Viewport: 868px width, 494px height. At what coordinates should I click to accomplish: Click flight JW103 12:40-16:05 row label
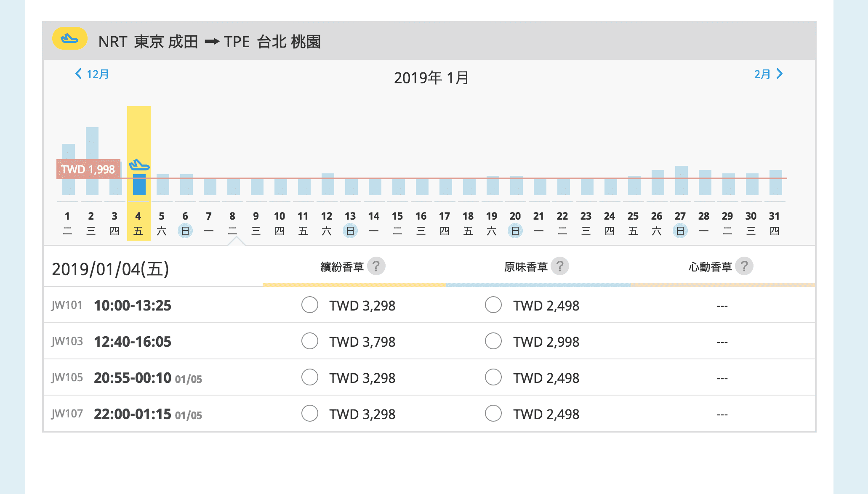(x=112, y=341)
